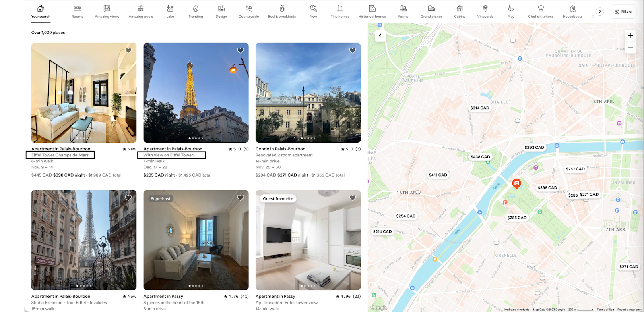Select the $254 CAD map price marker
Viewport: 644px width, 316px height.
click(406, 216)
